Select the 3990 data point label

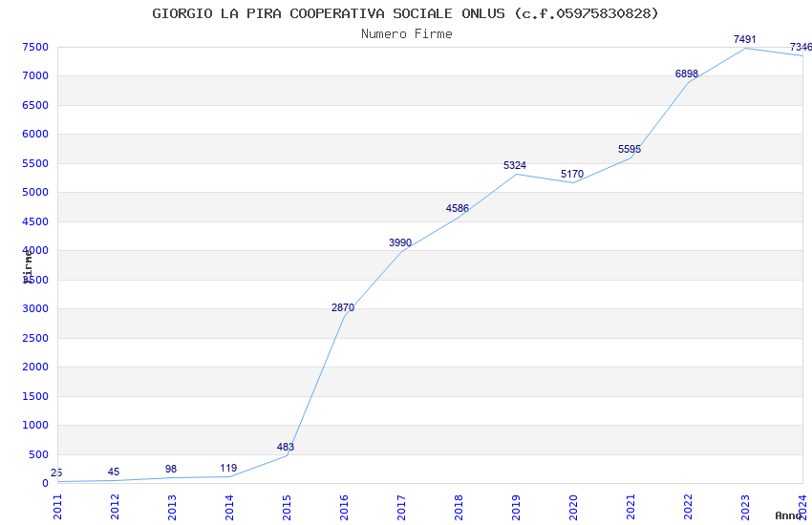[400, 242]
